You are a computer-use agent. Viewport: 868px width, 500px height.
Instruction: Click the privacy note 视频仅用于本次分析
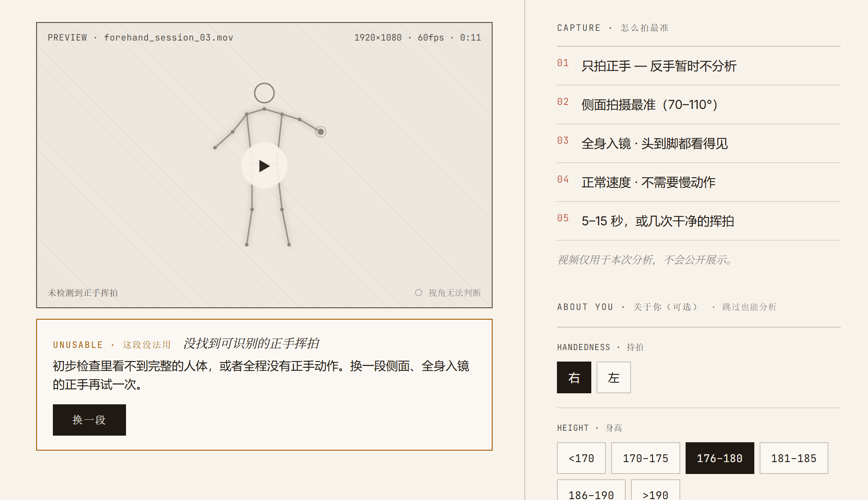click(645, 260)
